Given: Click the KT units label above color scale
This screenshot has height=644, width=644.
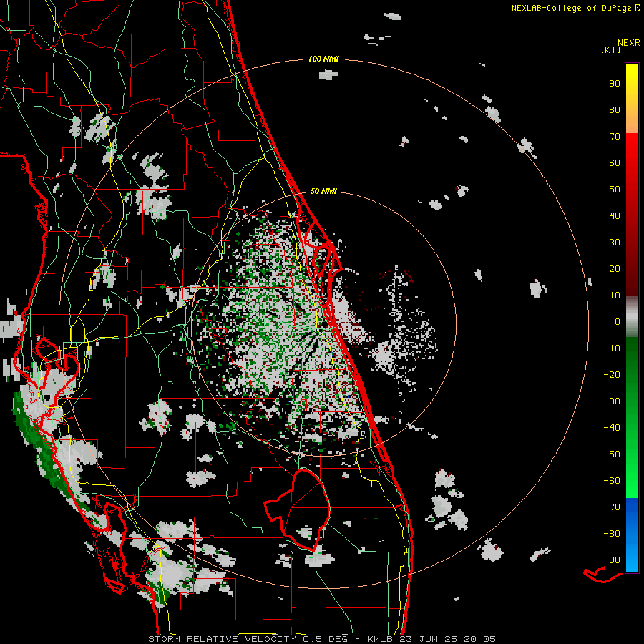Looking at the screenshot, I should (x=611, y=49).
